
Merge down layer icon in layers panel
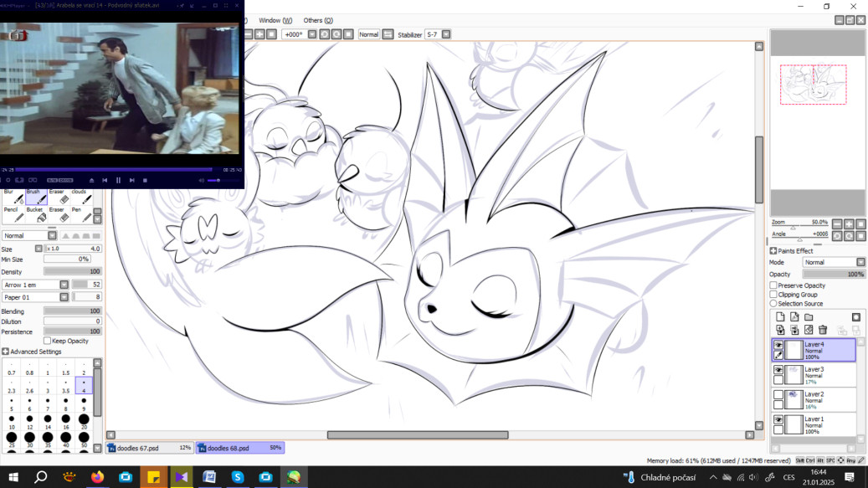click(794, 330)
